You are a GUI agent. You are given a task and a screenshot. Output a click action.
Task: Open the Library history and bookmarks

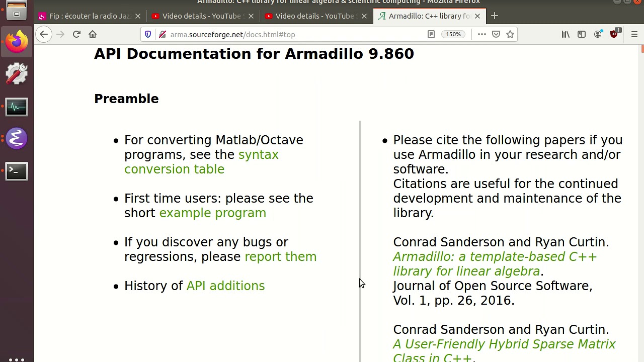click(566, 34)
